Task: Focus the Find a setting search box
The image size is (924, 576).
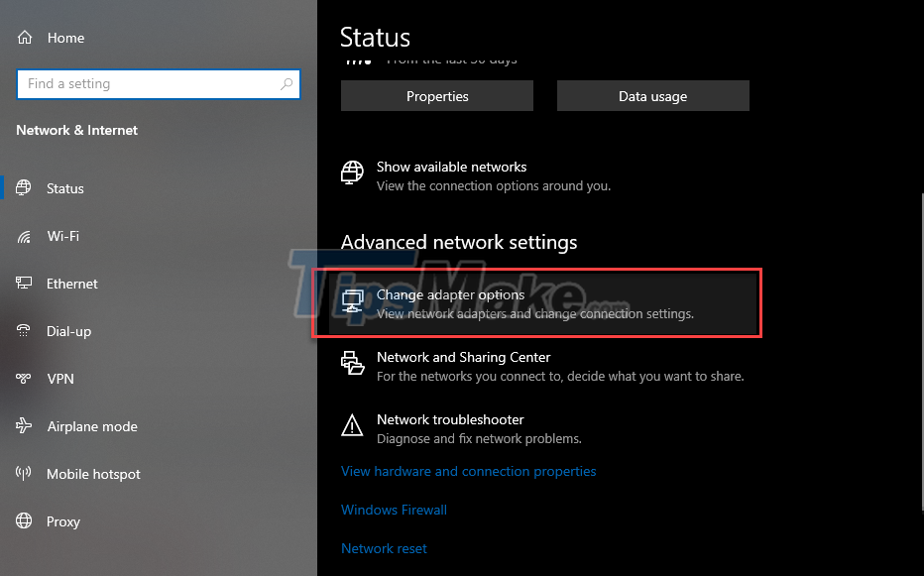Action: coord(159,83)
